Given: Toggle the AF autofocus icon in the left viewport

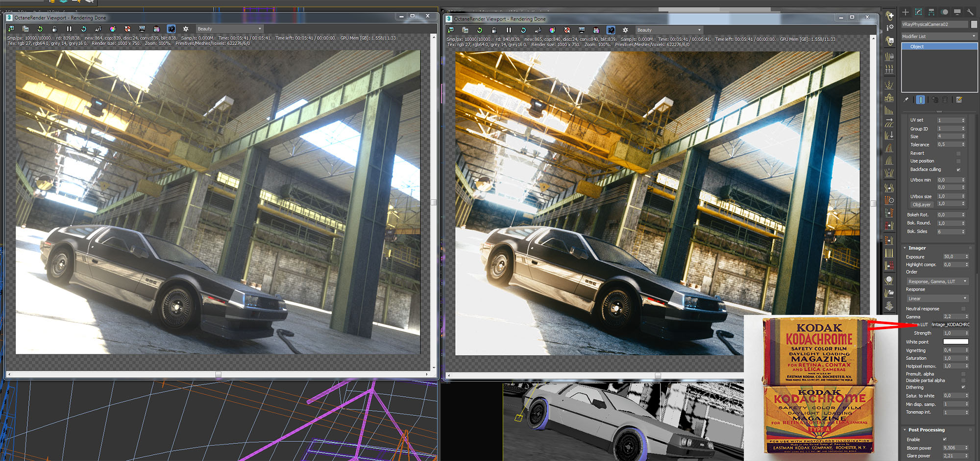Looking at the screenshot, I should (98, 29).
